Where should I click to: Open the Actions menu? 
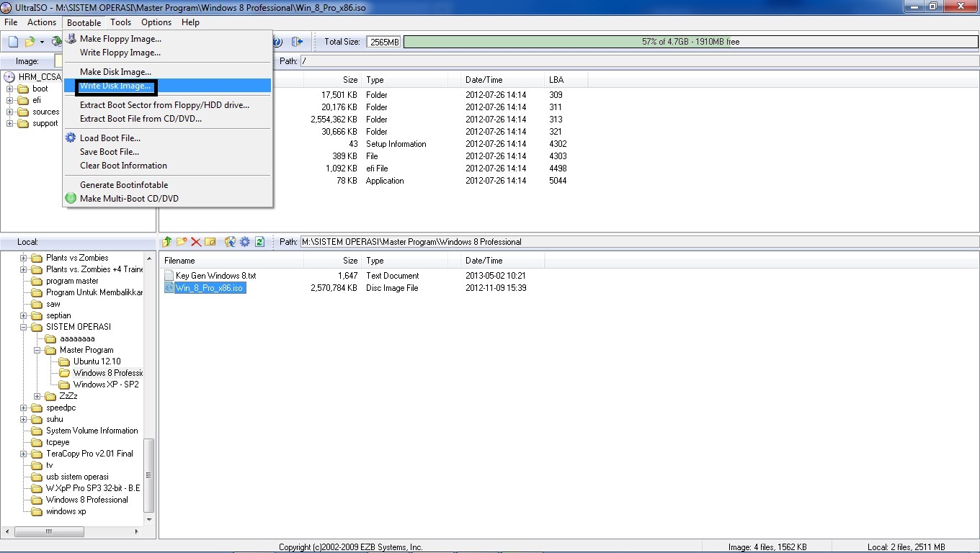(42, 22)
